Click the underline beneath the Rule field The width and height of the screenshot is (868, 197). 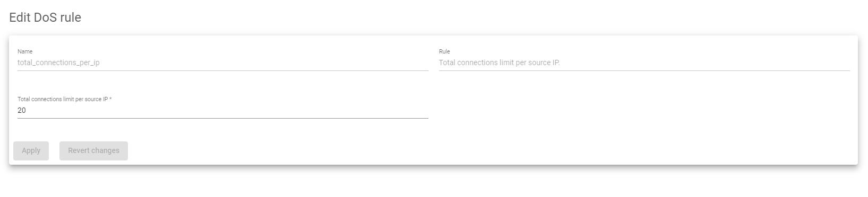click(x=644, y=70)
